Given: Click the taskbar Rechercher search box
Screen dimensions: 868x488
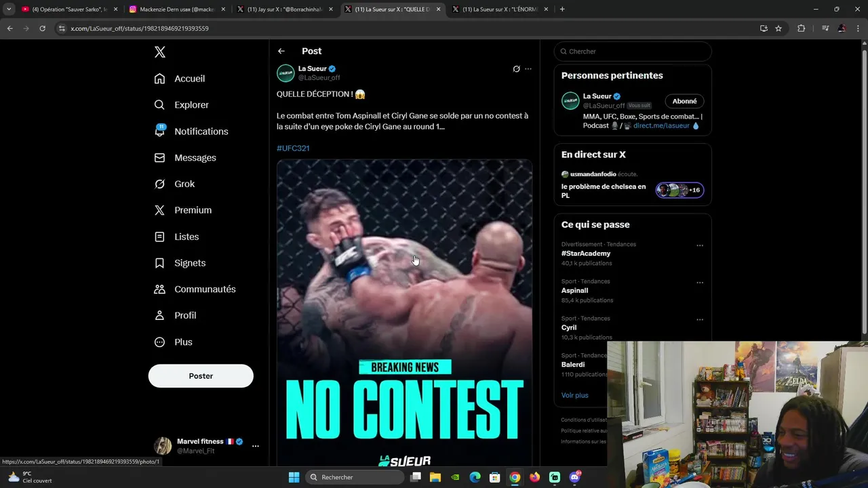Looking at the screenshot, I should 354,477.
